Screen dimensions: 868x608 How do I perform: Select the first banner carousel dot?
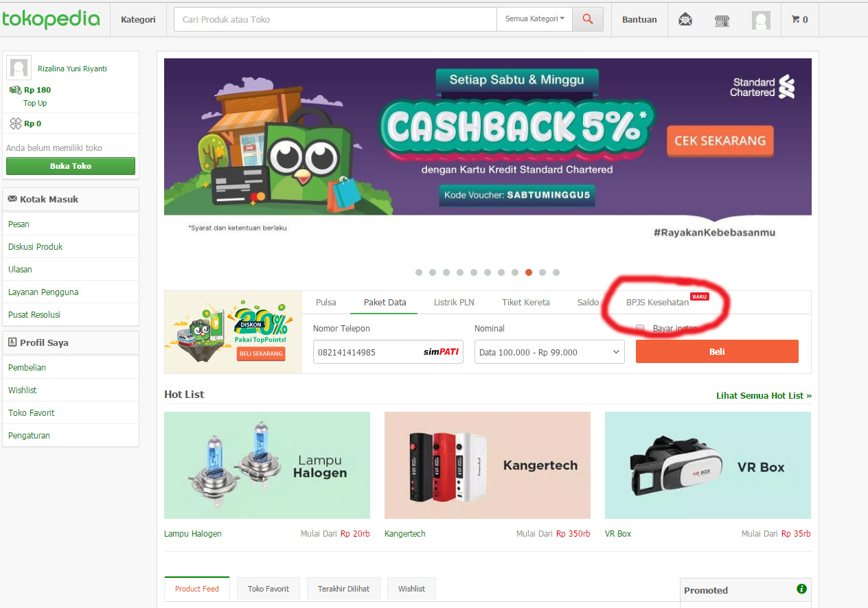tap(419, 272)
